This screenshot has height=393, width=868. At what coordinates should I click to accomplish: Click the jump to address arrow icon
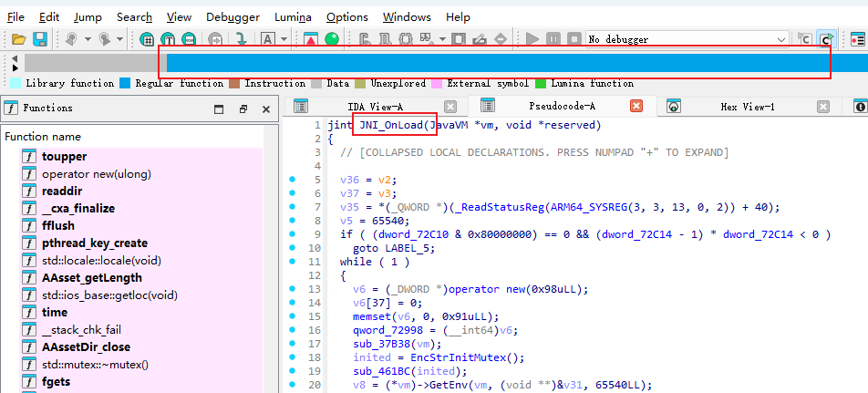pos(241,39)
